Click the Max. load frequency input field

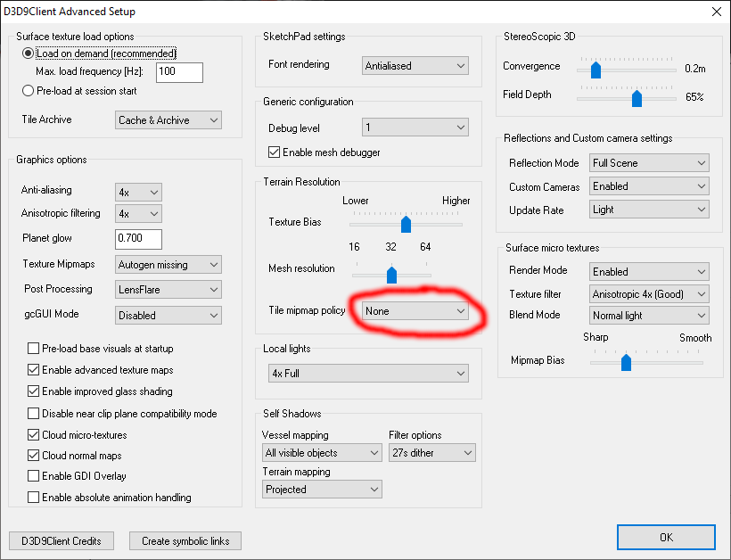(x=179, y=72)
